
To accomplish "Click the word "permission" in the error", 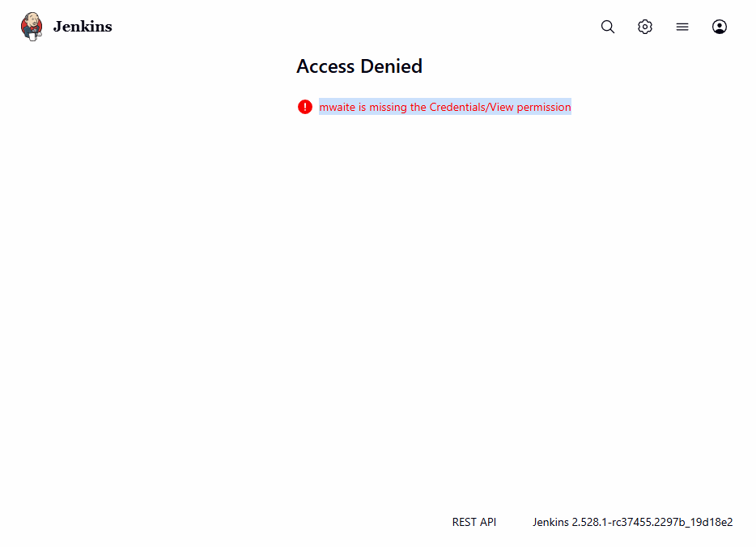I will click(544, 107).
